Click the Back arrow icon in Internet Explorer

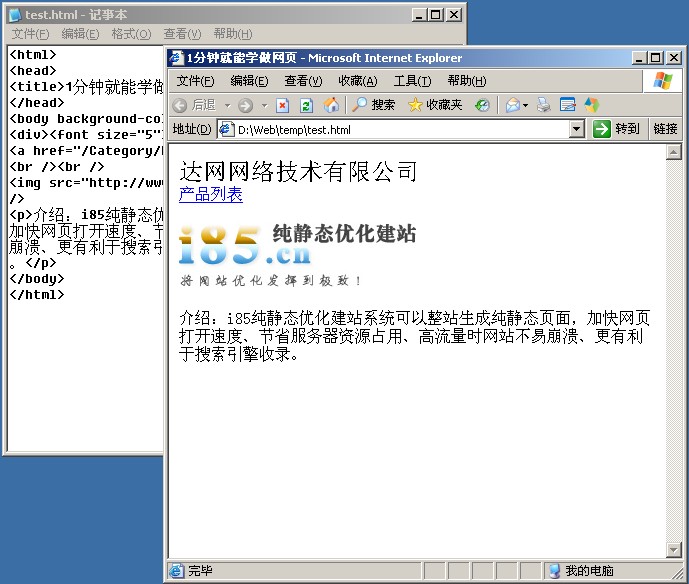pos(180,105)
